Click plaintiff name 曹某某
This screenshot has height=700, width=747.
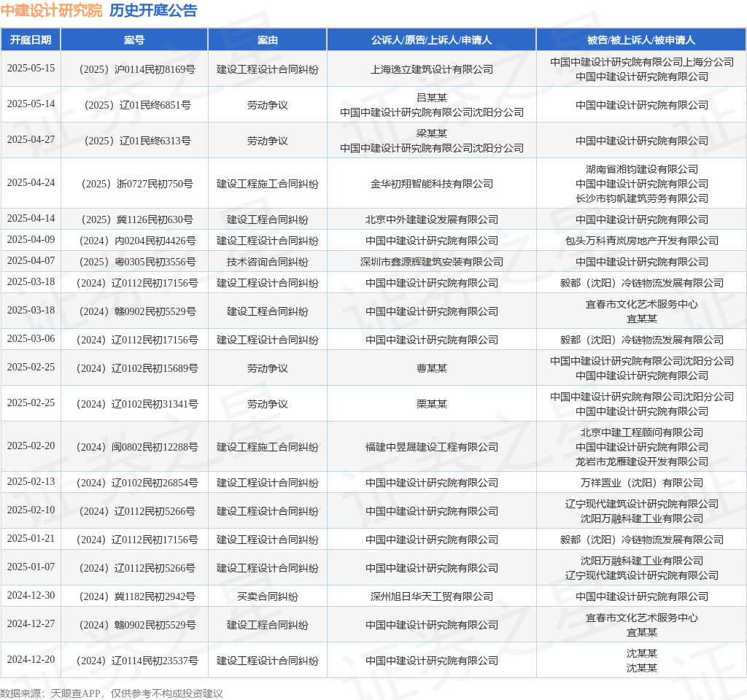(x=432, y=368)
